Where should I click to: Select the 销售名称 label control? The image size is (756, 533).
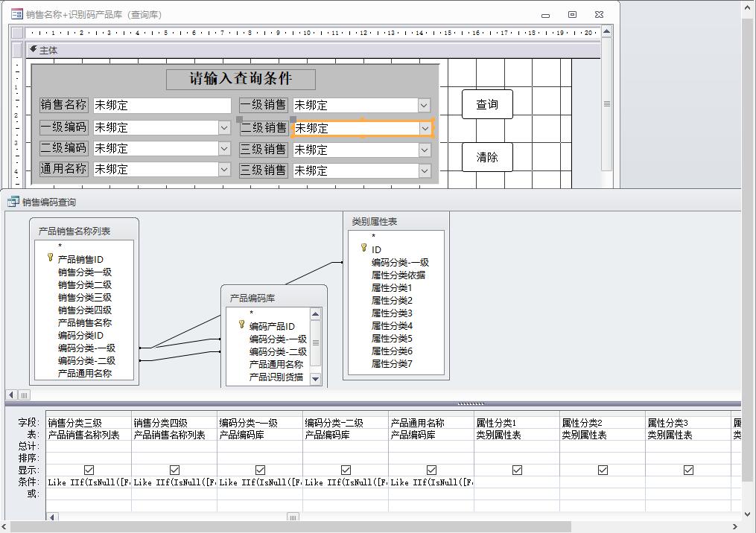(x=63, y=105)
